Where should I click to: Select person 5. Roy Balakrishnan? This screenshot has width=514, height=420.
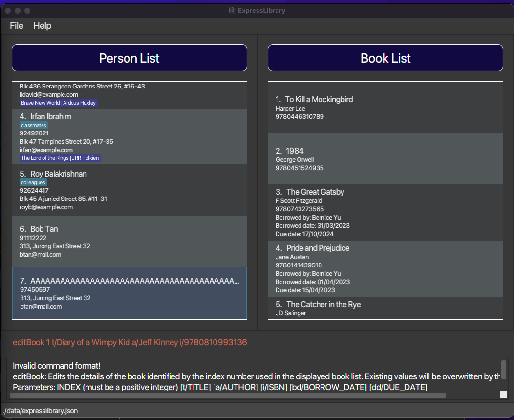click(x=129, y=190)
